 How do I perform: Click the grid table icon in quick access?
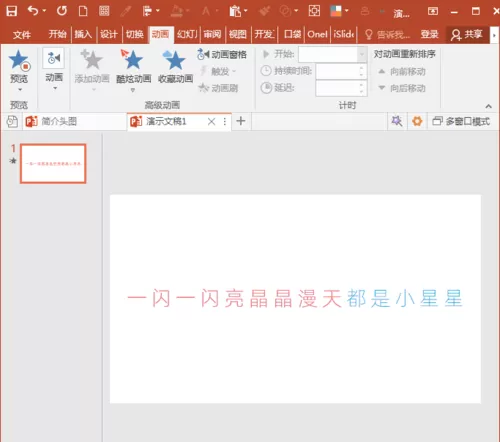104,11
